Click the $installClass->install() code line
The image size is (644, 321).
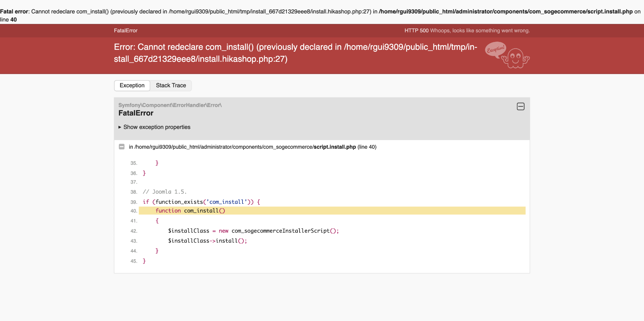207,241
